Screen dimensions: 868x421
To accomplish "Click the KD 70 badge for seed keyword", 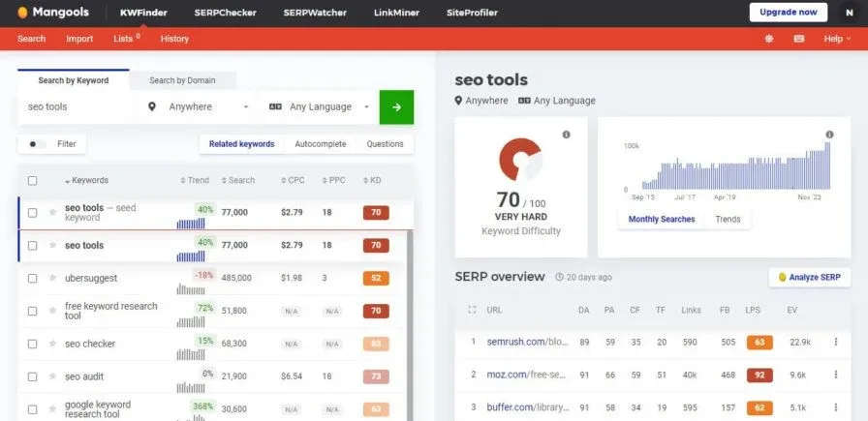I will coord(376,213).
